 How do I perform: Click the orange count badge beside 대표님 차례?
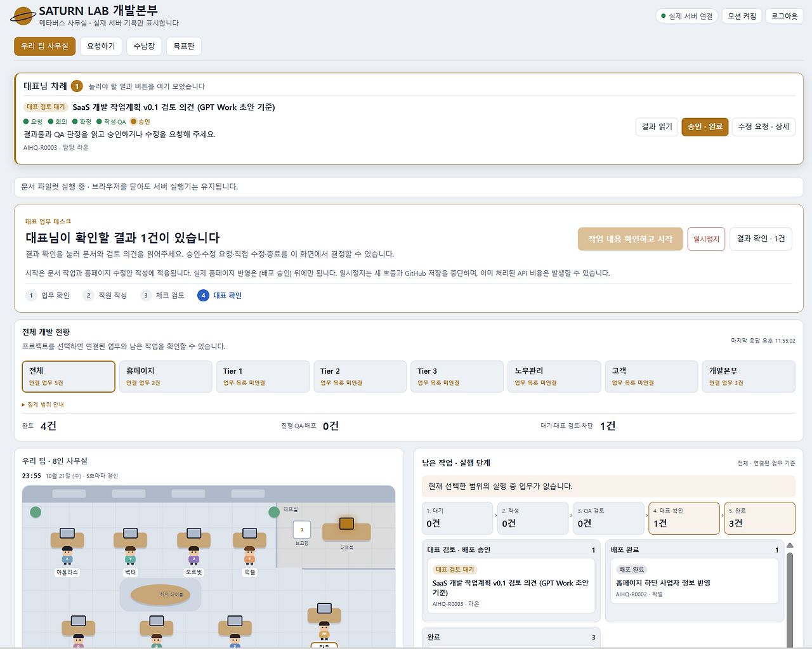click(77, 86)
